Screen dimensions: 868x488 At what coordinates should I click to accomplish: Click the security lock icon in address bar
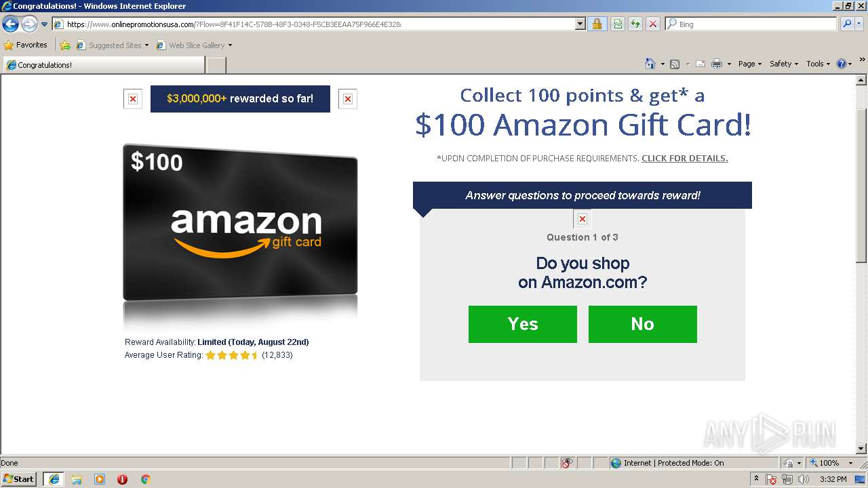pyautogui.click(x=597, y=24)
